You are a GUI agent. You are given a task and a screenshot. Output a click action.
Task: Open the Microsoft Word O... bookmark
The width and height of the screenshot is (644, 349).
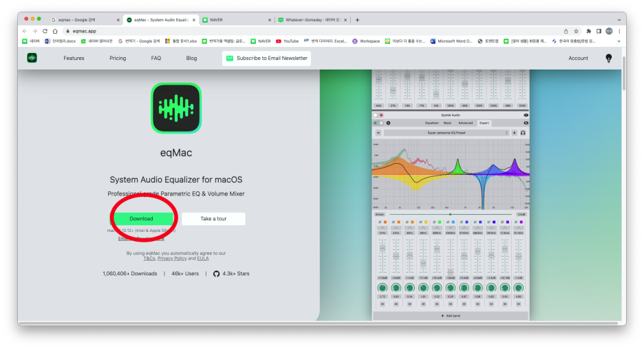tap(451, 41)
